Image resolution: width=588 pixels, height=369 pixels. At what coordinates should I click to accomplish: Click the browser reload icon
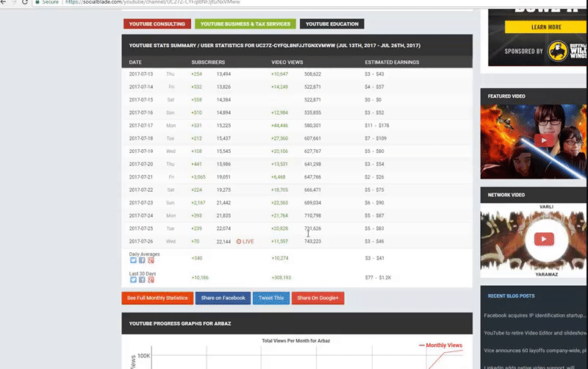tap(25, 2)
